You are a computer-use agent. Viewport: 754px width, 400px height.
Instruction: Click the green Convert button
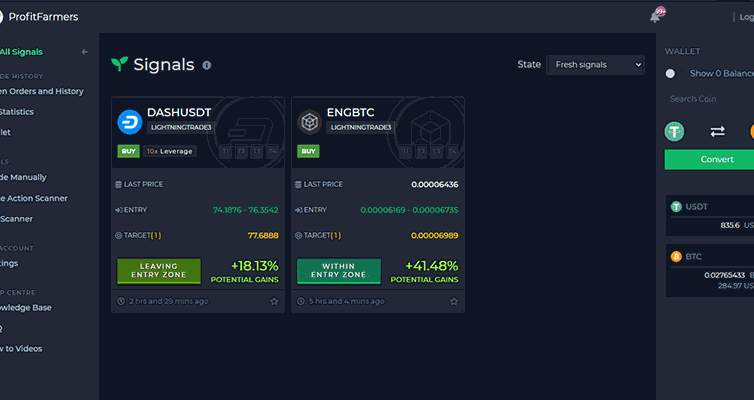point(709,160)
